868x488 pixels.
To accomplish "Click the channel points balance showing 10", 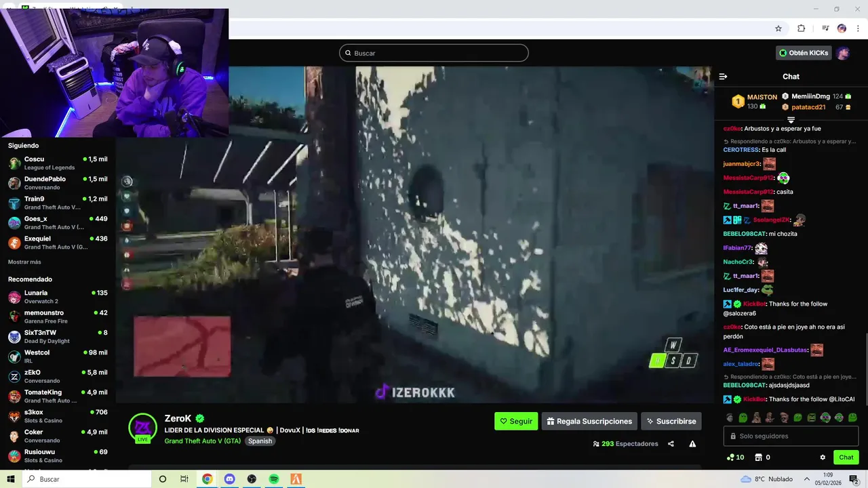I will 735,457.
